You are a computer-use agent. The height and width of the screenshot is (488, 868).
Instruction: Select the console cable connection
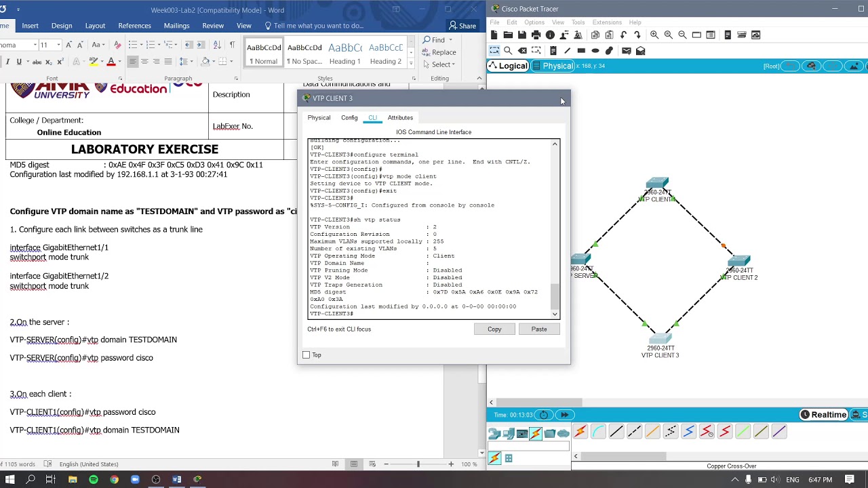(x=598, y=432)
